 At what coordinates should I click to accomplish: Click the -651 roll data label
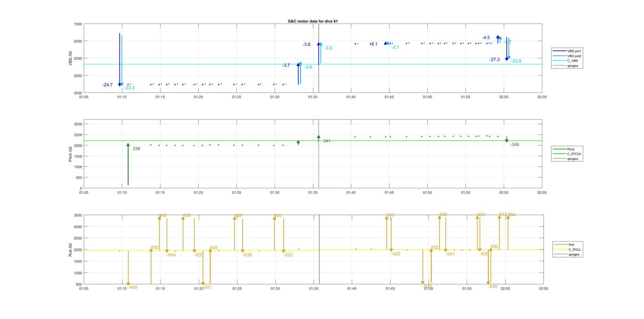point(207,287)
